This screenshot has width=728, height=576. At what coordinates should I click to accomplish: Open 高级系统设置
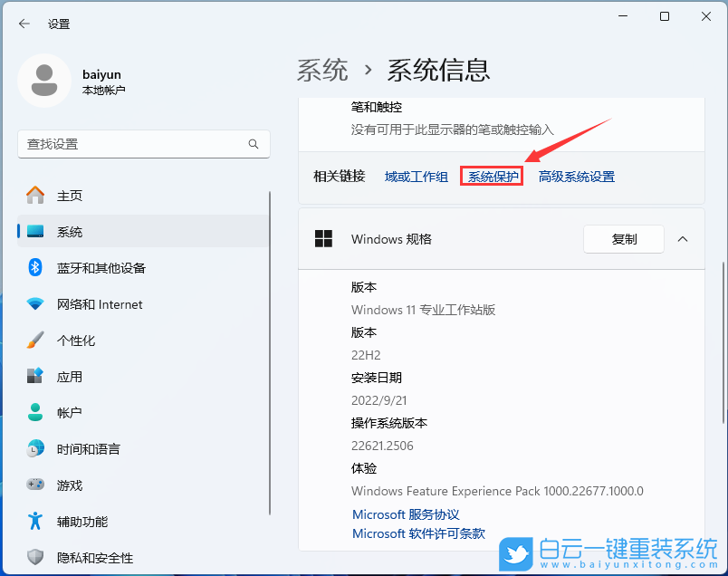coord(576,177)
